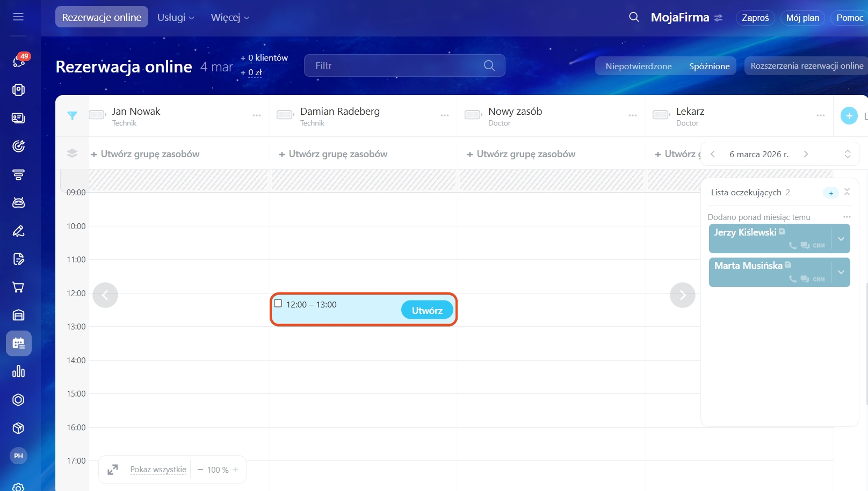This screenshot has height=491, width=868.
Task: Click the Niepotwierdzone filter button
Action: click(638, 66)
